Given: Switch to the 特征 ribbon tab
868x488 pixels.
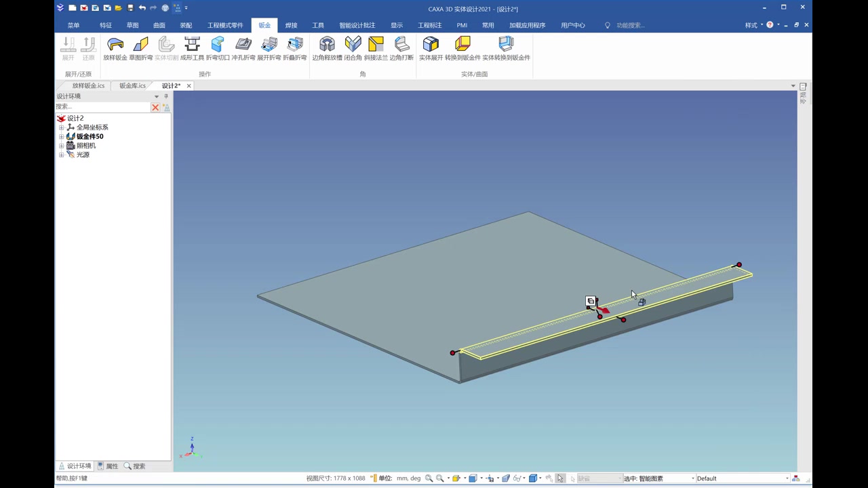Looking at the screenshot, I should (x=106, y=25).
